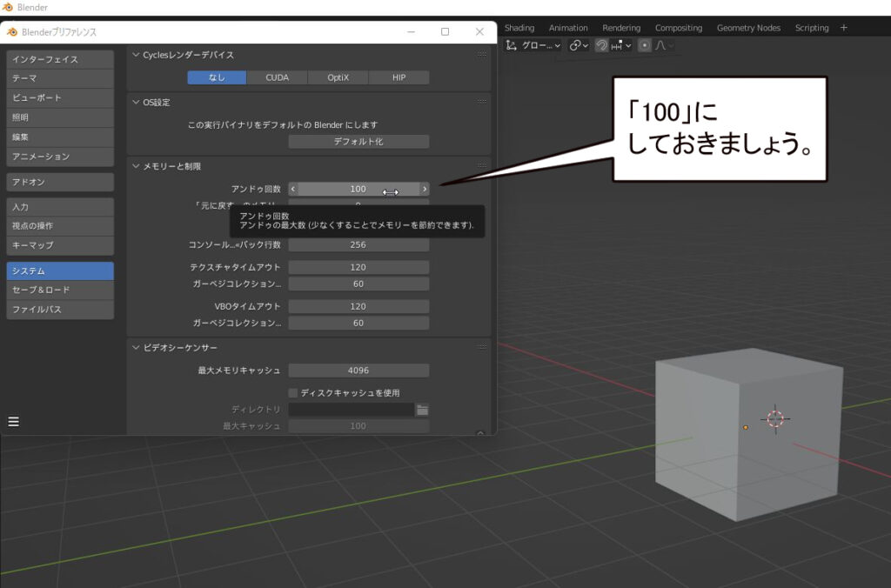The width and height of the screenshot is (891, 588).
Task: Switch to the Scripting workspace tab
Action: [812, 28]
